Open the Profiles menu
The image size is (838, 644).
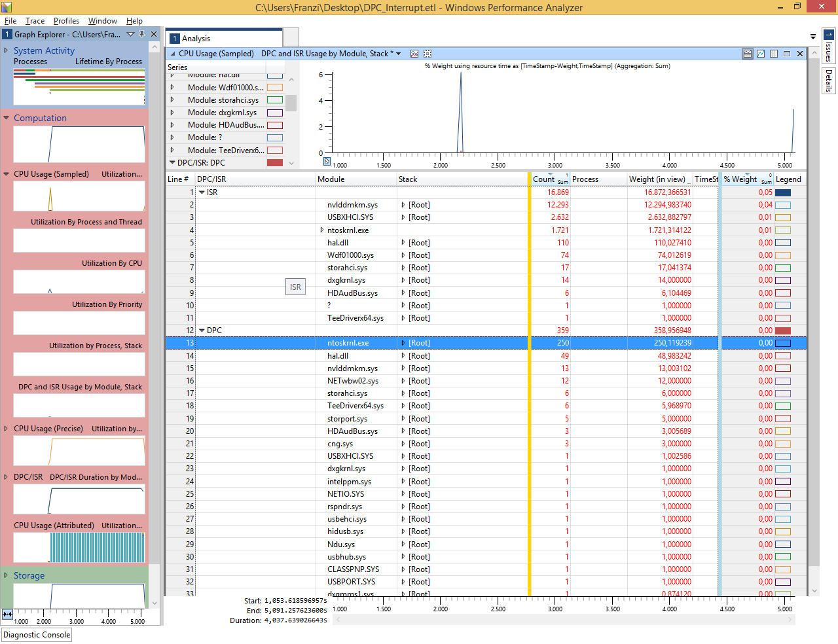pos(66,21)
